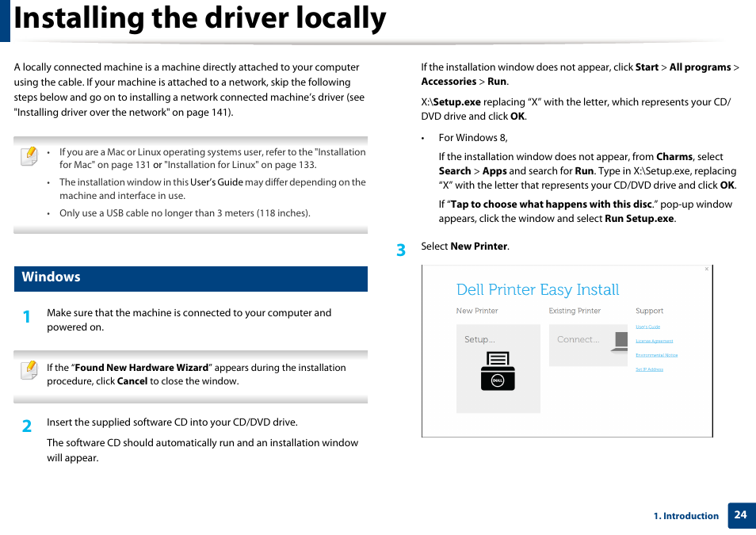Click the bold "Found New Hardware Wizard" text
Image resolution: width=756 pixels, height=535 pixels.
pos(142,368)
